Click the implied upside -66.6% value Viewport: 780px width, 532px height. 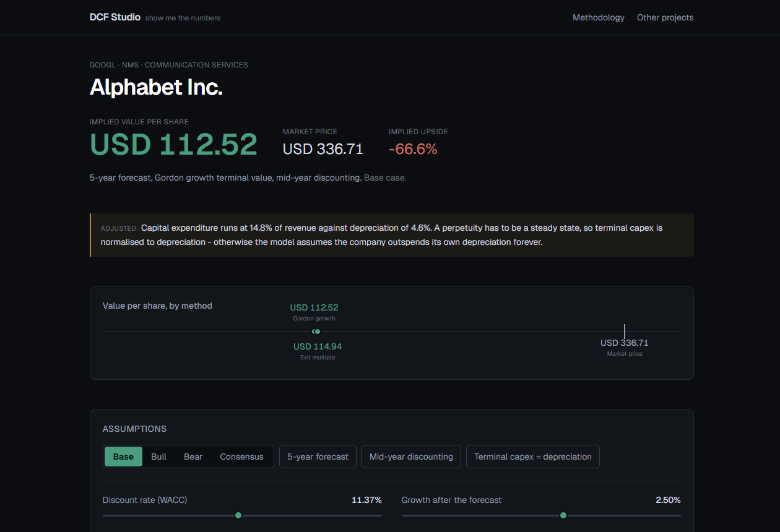[x=413, y=149]
